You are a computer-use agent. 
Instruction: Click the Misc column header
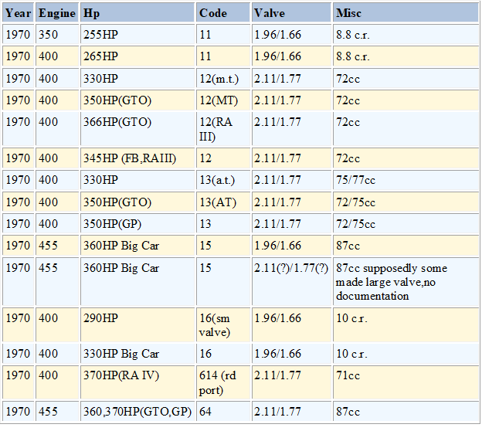(406, 13)
